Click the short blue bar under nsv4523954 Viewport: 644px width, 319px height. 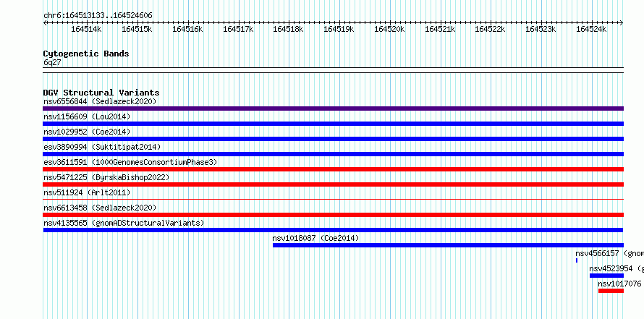(x=606, y=276)
